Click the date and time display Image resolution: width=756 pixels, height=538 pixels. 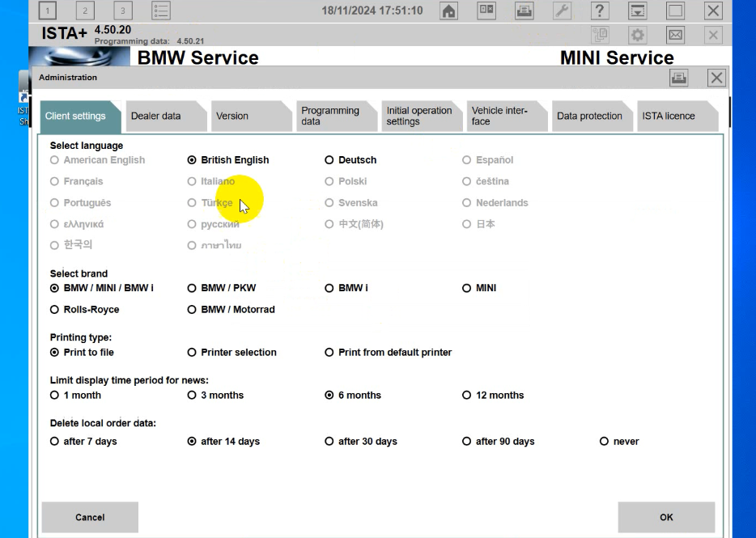[x=372, y=11]
